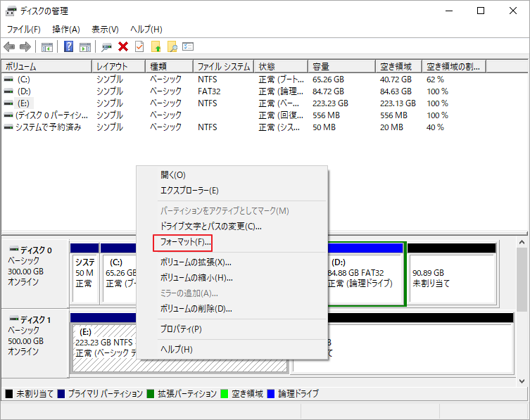Open the 表示(V) menu
The height and width of the screenshot is (420, 530).
coord(105,30)
